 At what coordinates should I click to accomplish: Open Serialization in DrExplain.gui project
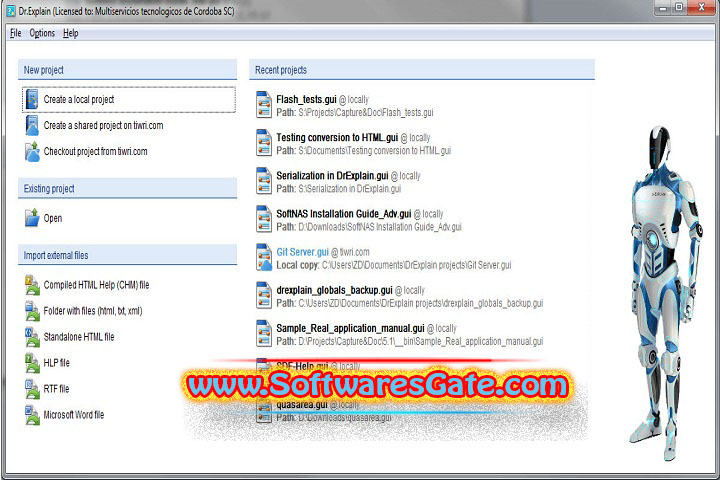(x=332, y=175)
